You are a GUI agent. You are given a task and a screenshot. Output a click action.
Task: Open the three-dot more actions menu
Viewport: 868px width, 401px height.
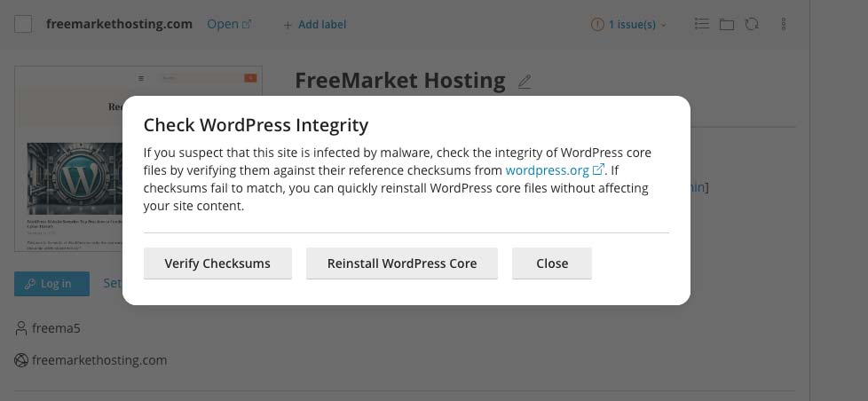point(784,24)
